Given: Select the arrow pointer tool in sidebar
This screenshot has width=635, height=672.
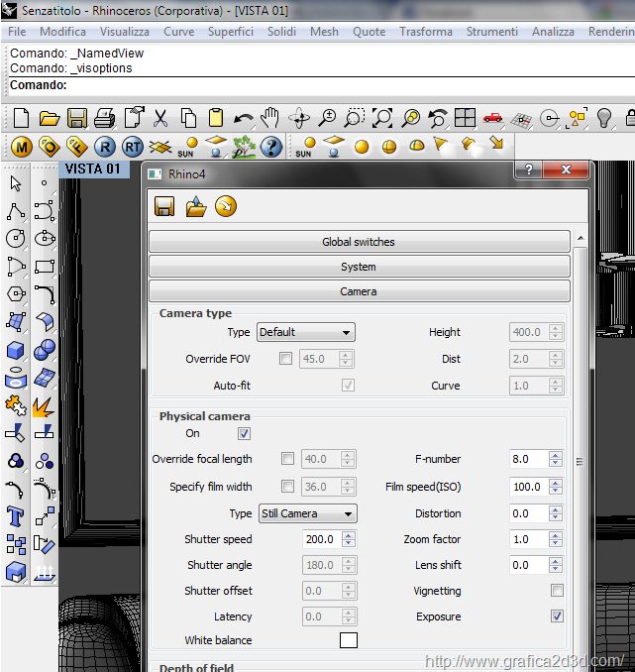Looking at the screenshot, I should (x=16, y=183).
